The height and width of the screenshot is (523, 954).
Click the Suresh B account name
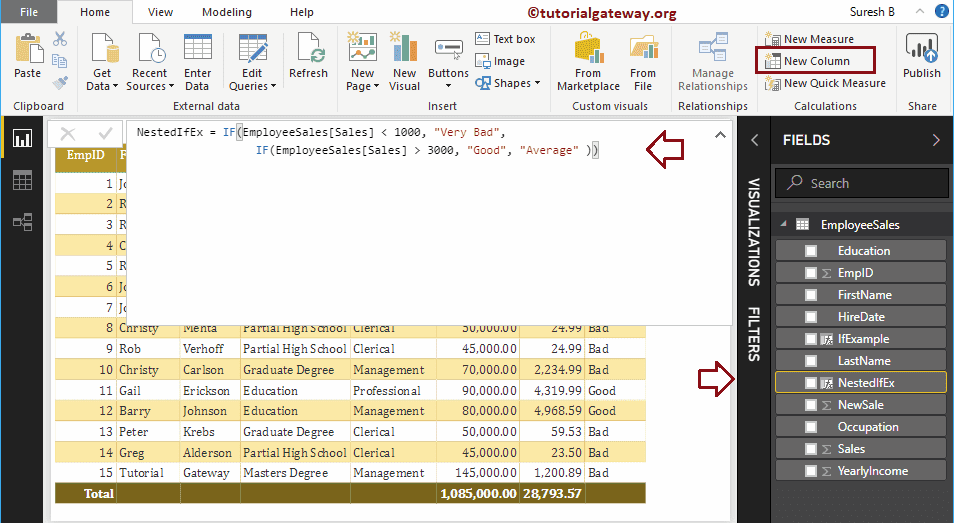point(872,12)
